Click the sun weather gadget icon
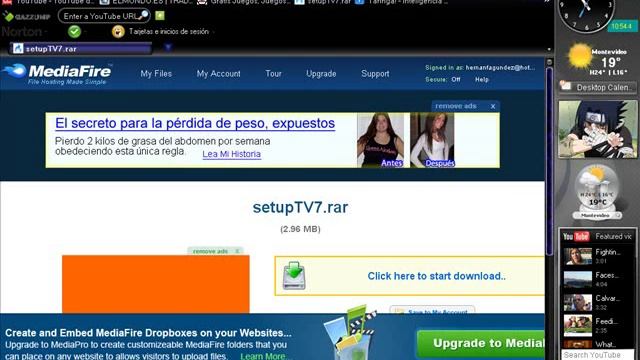Viewport: 640px width, 360px height. 580,56
